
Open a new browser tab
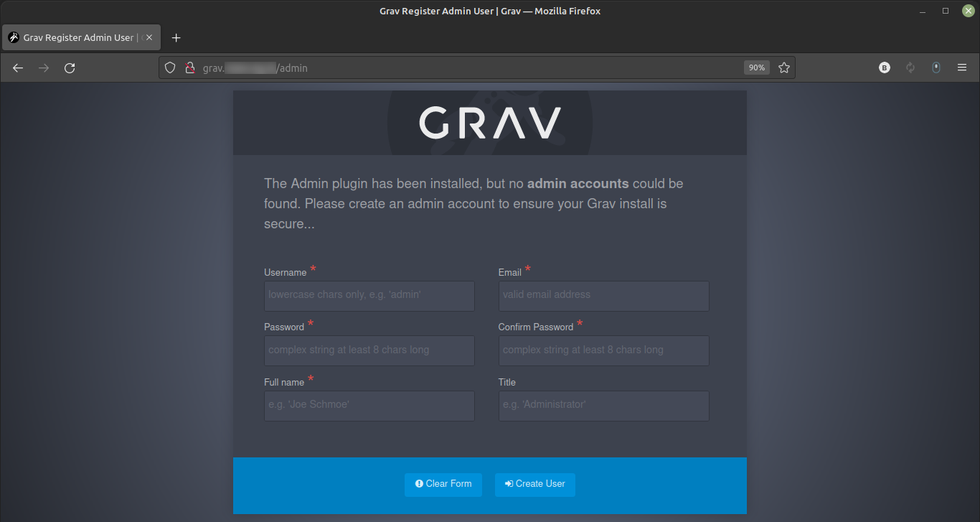click(176, 37)
